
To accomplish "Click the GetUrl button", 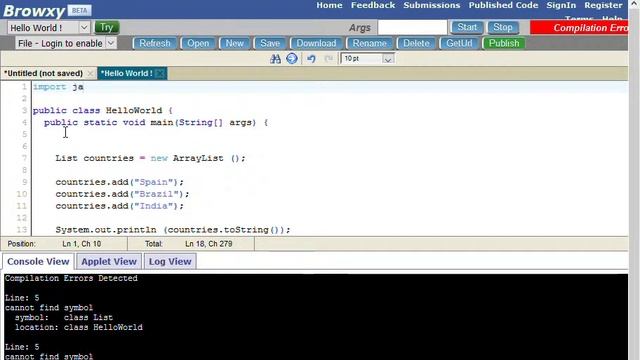I will click(459, 43).
